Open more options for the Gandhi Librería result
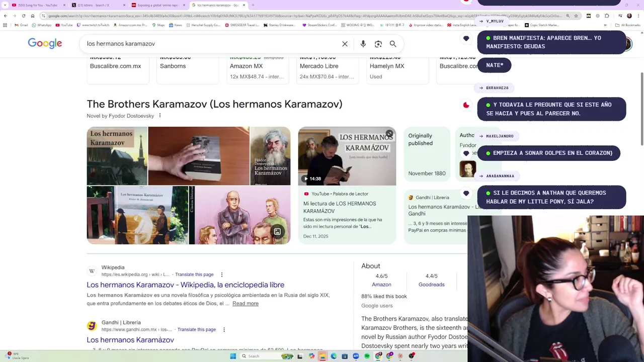644x362 pixels. (224, 329)
